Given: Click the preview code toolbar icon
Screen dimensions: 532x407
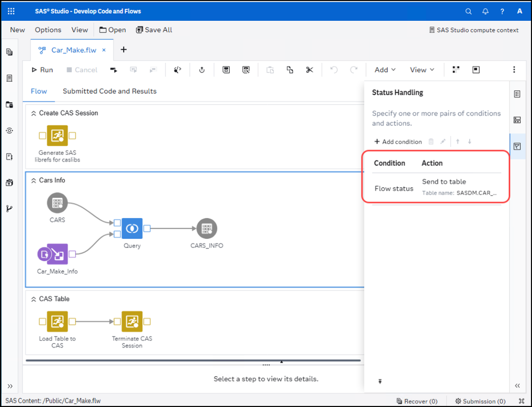Looking at the screenshot, I should [x=177, y=70].
